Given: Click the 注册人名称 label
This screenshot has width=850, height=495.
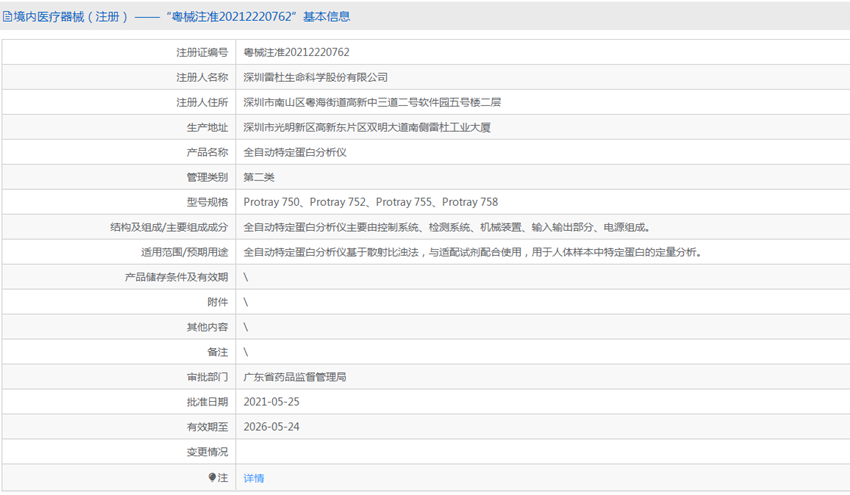Looking at the screenshot, I should click(202, 77).
